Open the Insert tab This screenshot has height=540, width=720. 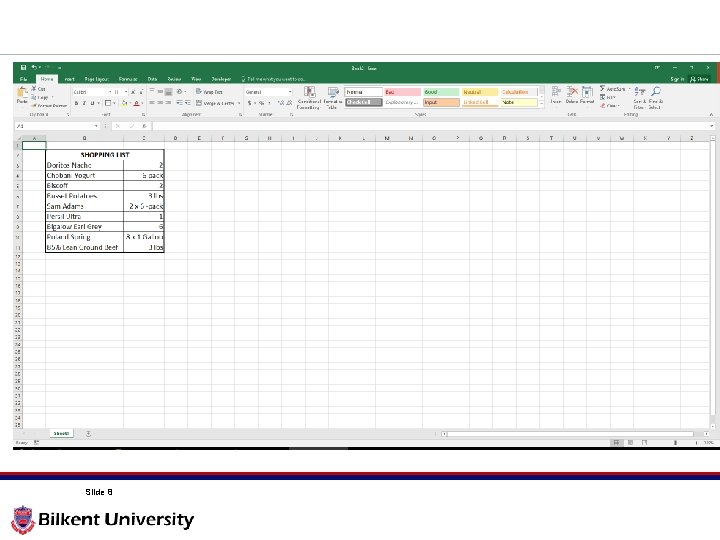69,79
